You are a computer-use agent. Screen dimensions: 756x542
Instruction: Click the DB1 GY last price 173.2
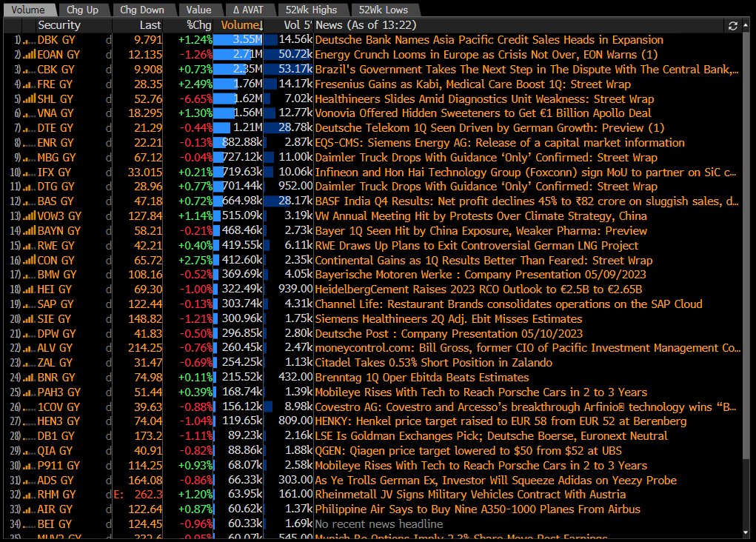tap(149, 436)
